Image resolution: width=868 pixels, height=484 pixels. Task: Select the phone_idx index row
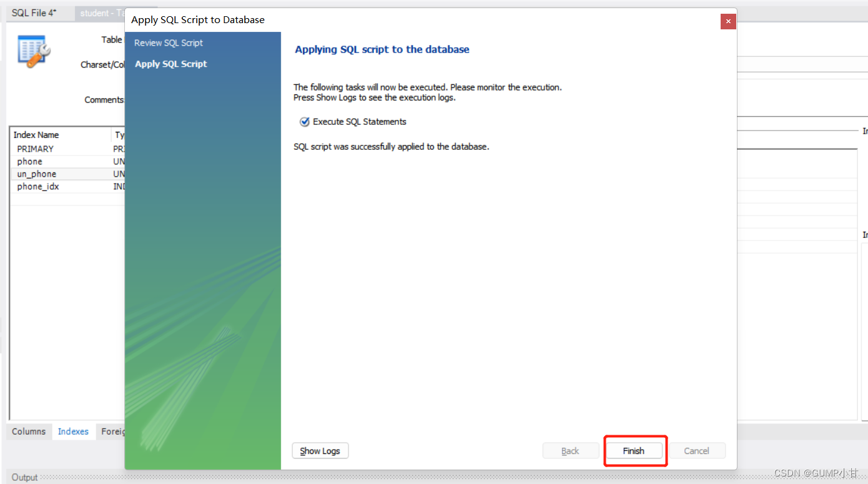[x=67, y=186]
